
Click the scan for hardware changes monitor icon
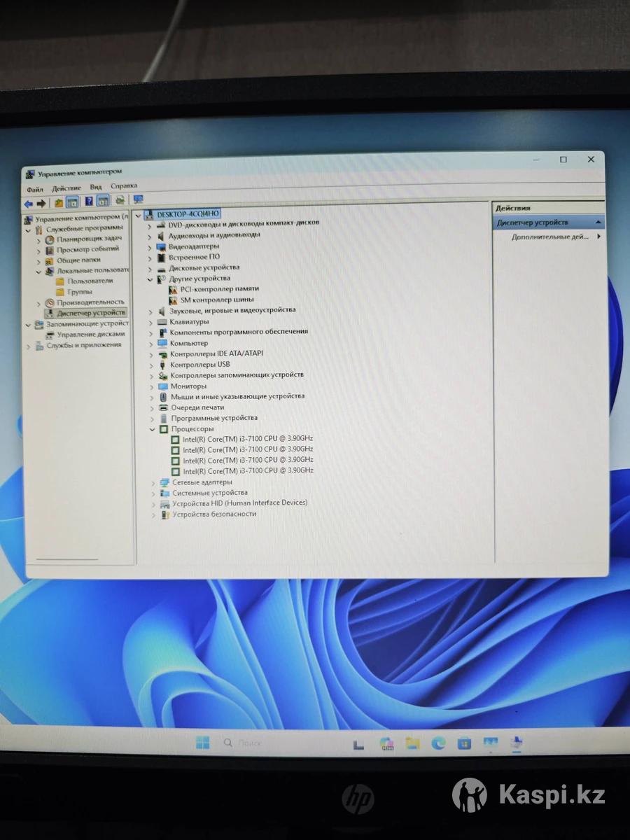pos(138,200)
